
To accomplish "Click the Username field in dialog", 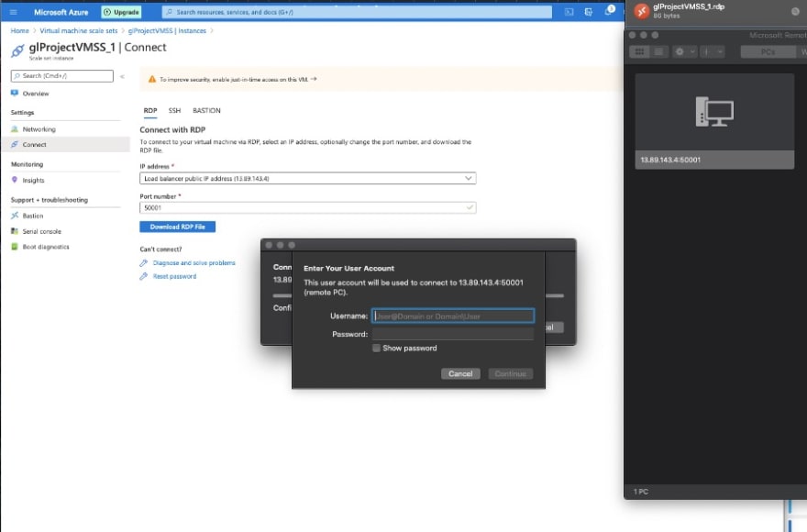I will [x=453, y=316].
